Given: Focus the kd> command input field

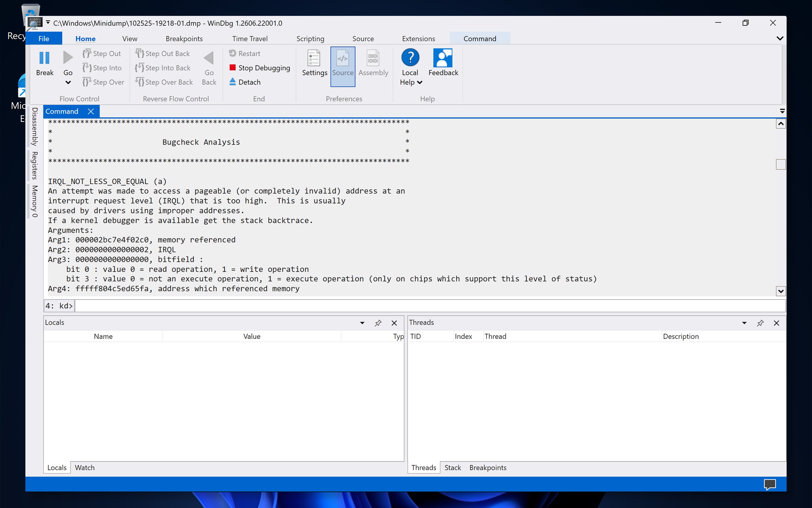Looking at the screenshot, I should click(x=429, y=306).
